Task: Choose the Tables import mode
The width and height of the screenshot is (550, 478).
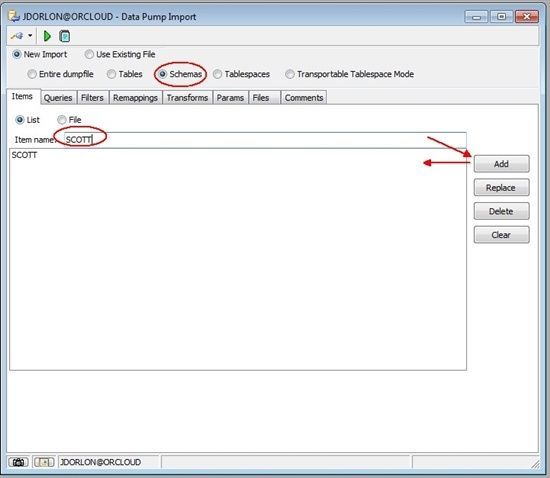Action: (x=125, y=74)
